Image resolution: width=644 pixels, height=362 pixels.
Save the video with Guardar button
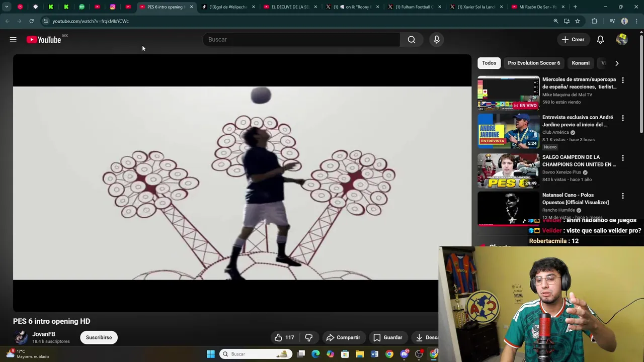click(388, 338)
